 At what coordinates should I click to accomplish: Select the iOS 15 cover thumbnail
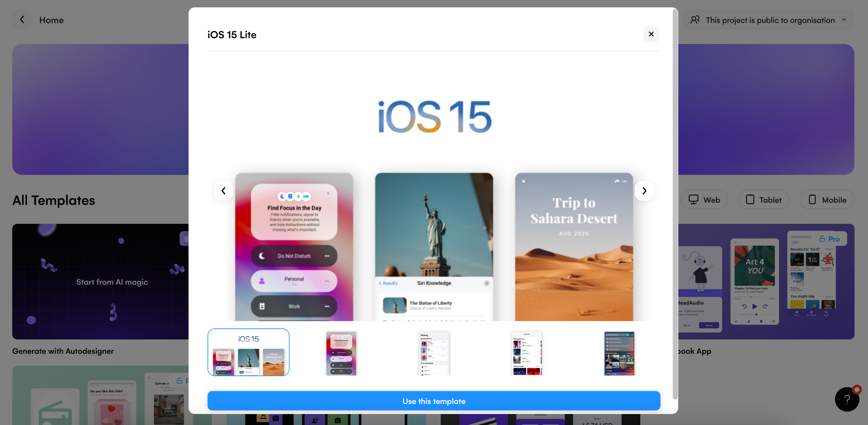[248, 352]
